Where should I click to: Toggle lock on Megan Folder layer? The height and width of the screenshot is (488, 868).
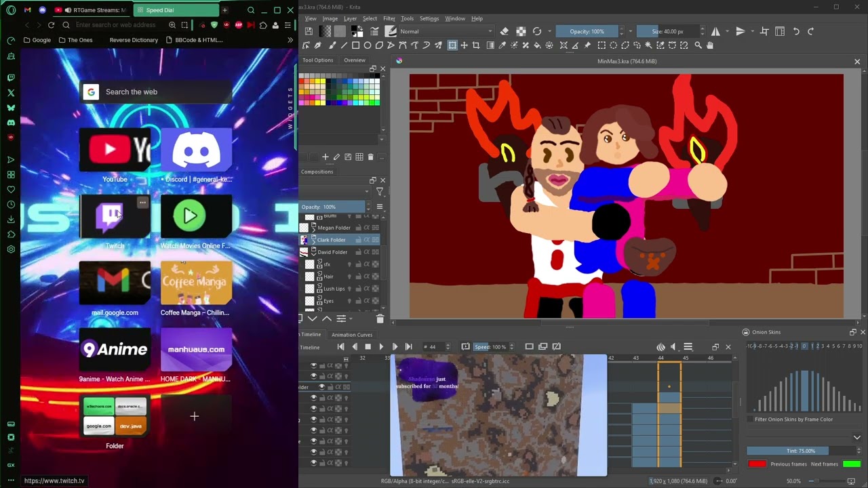tap(358, 228)
